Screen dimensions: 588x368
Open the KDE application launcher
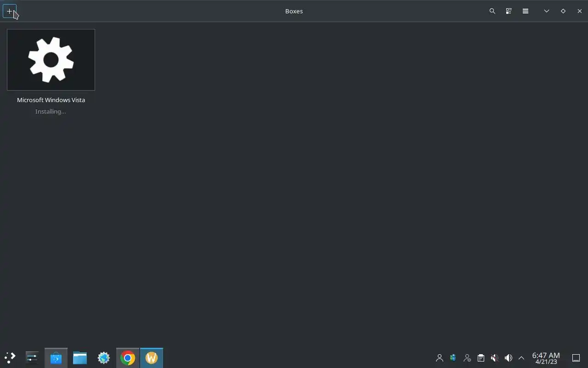click(x=10, y=358)
